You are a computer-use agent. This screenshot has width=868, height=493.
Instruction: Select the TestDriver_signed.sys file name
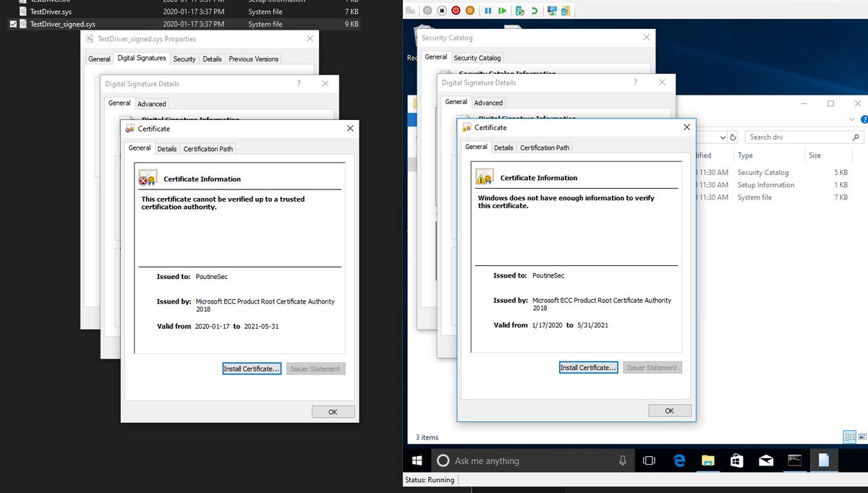63,24
